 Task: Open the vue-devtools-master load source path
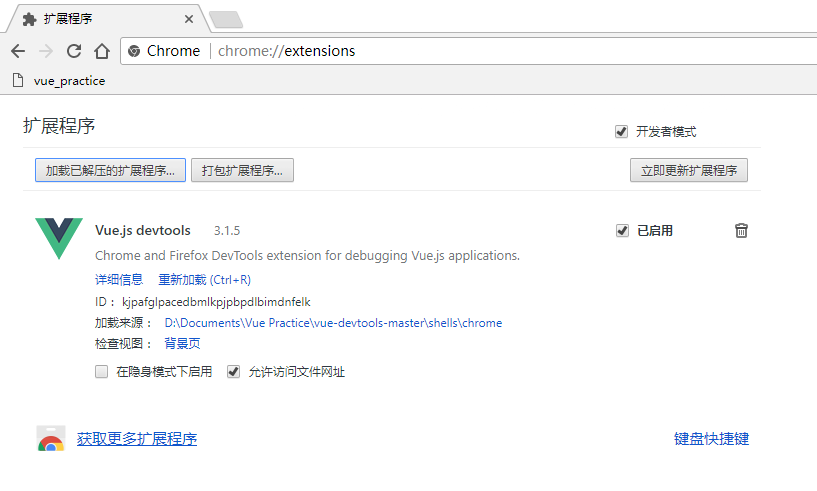333,323
